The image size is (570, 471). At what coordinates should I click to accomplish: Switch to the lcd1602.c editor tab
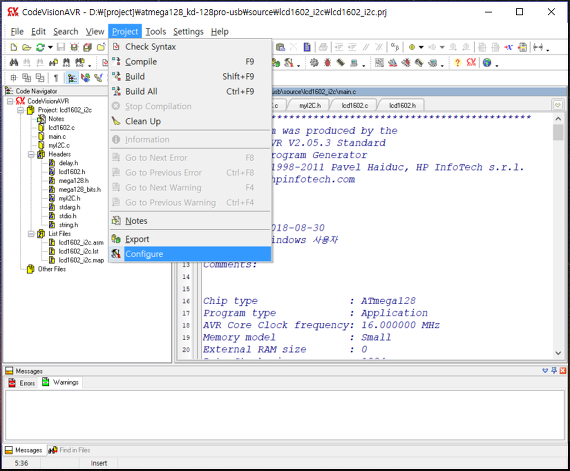point(354,105)
